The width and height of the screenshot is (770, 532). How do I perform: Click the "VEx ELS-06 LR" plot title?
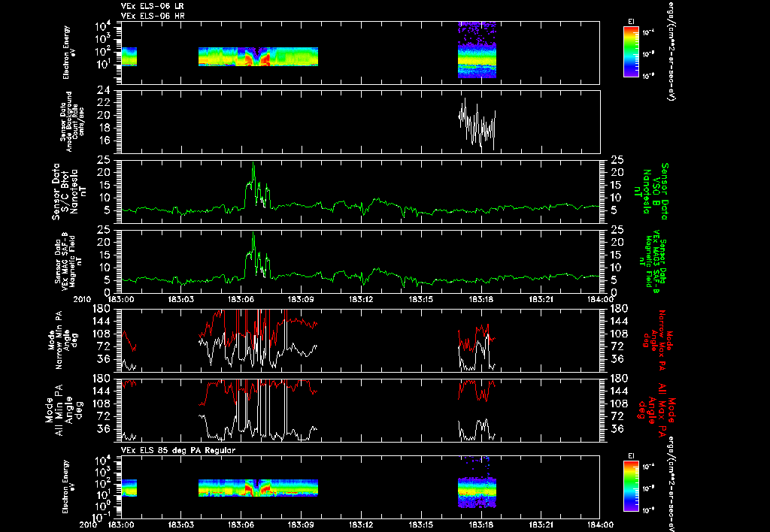pos(152,6)
